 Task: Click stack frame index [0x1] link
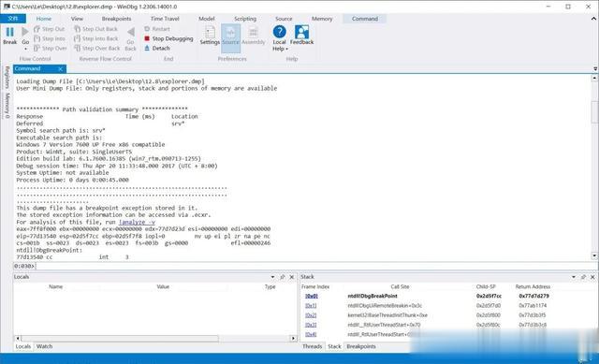tap(311, 306)
